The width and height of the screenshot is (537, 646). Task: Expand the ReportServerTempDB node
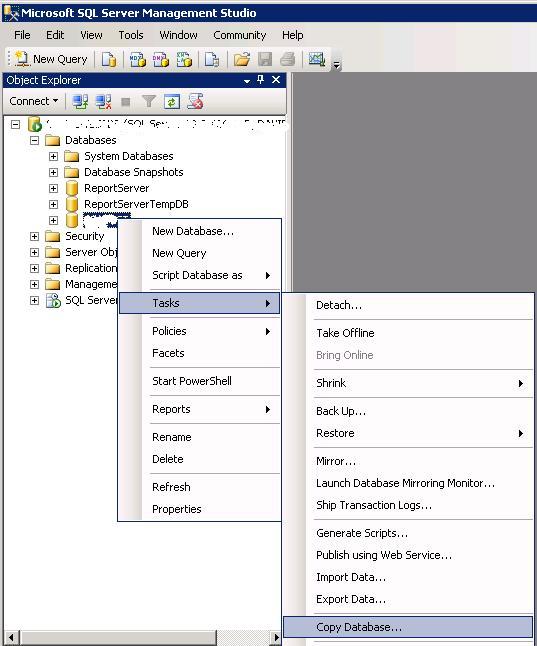click(x=53, y=204)
